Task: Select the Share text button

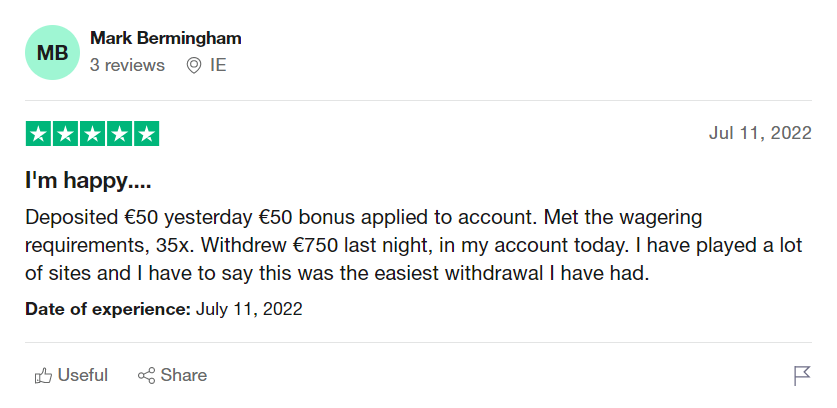Action: pos(184,375)
